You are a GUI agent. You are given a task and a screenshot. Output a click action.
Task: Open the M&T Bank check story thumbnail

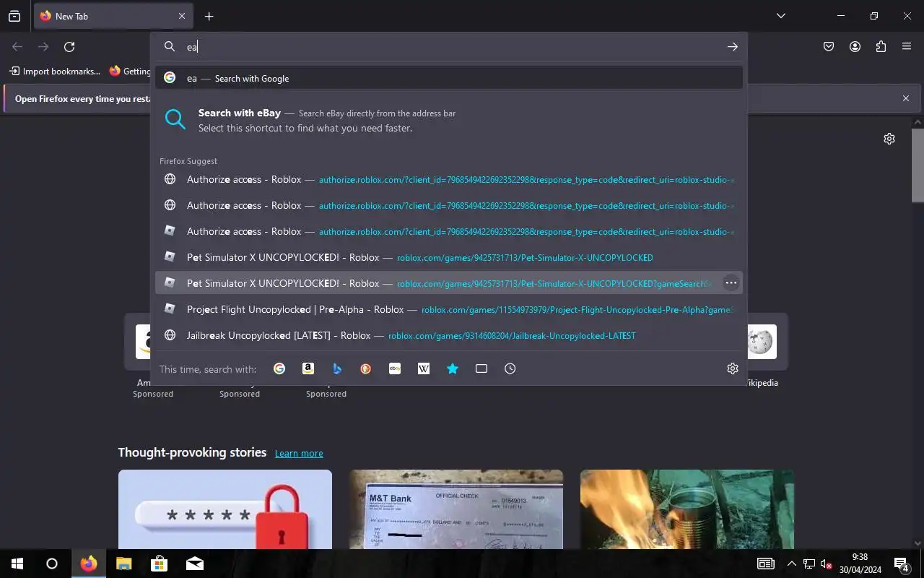[x=456, y=509]
